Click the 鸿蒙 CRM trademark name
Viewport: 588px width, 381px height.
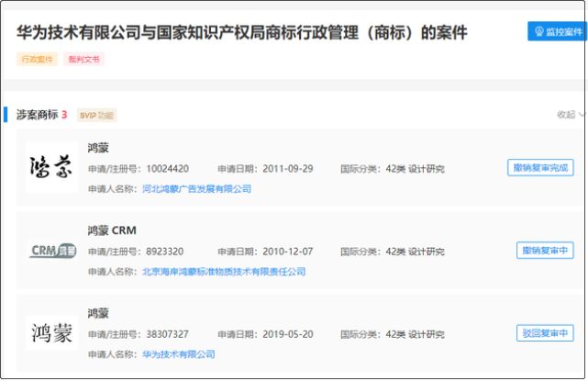pyautogui.click(x=112, y=230)
